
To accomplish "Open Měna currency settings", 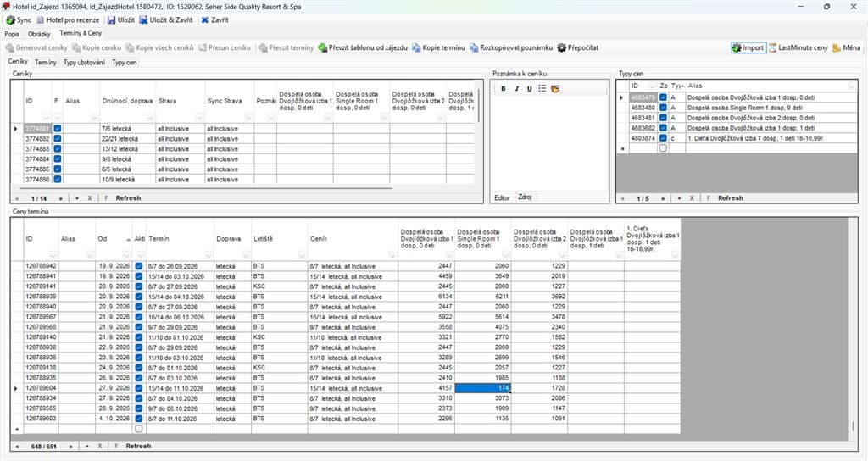I will (846, 47).
